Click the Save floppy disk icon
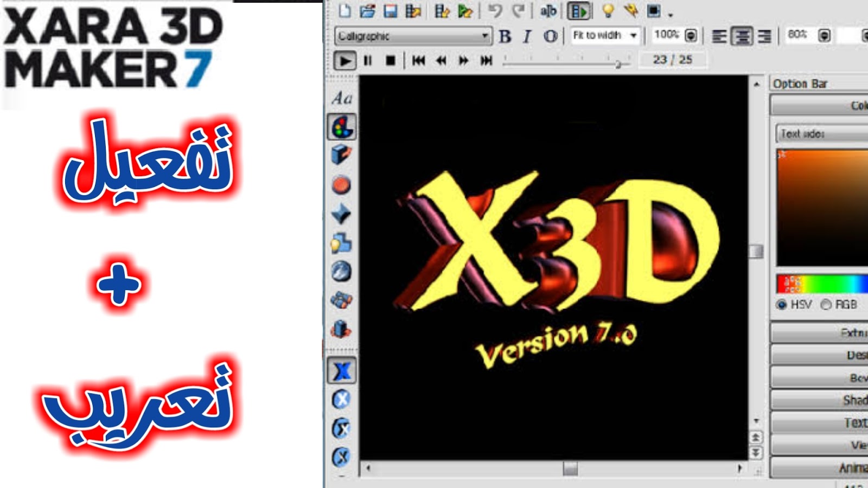This screenshot has width=868, height=488. click(x=390, y=11)
